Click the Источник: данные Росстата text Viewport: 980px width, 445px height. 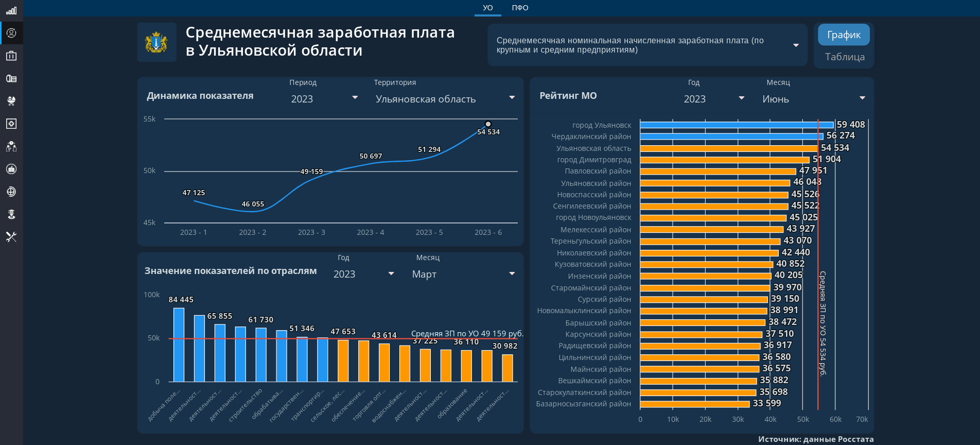click(816, 439)
